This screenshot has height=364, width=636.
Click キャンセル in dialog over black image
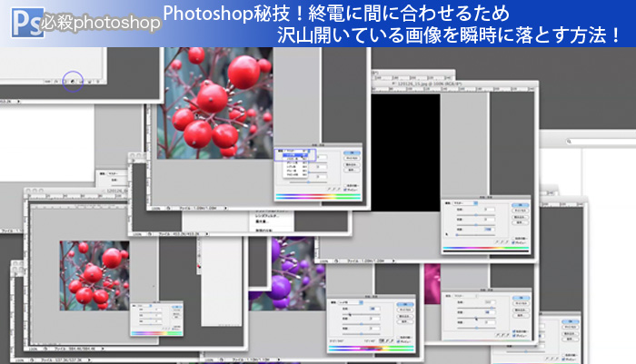click(x=520, y=211)
